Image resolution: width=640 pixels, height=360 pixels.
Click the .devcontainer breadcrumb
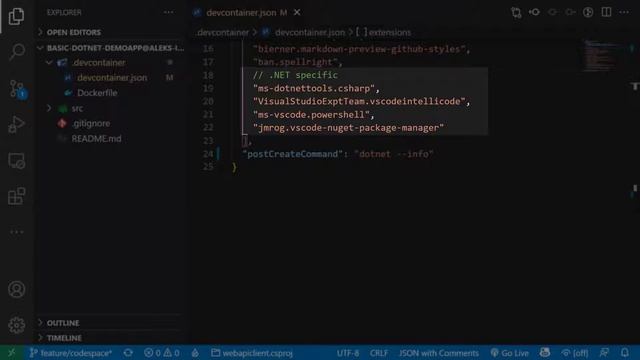tap(222, 32)
